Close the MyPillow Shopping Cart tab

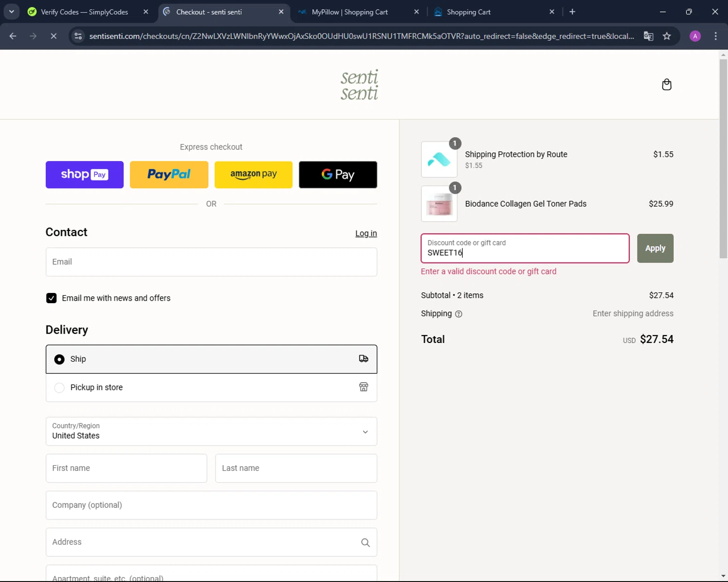click(x=416, y=12)
